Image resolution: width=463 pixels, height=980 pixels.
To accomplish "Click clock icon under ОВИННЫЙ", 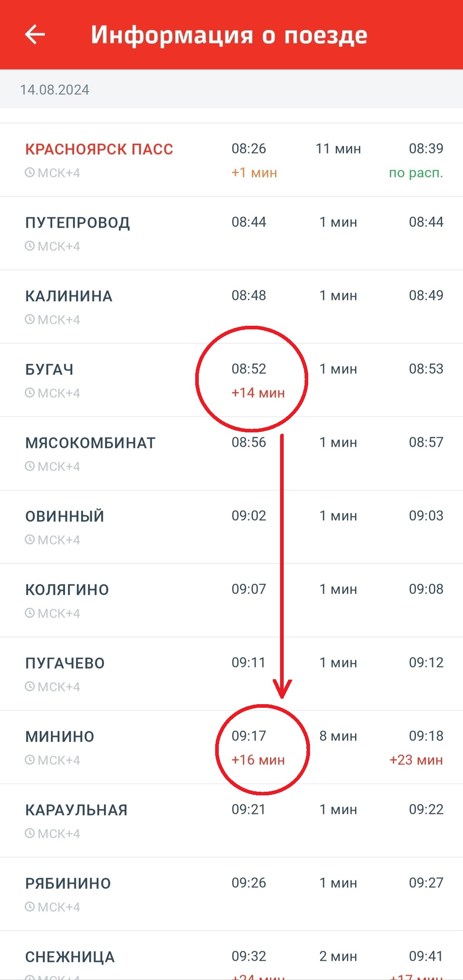I will (x=30, y=540).
